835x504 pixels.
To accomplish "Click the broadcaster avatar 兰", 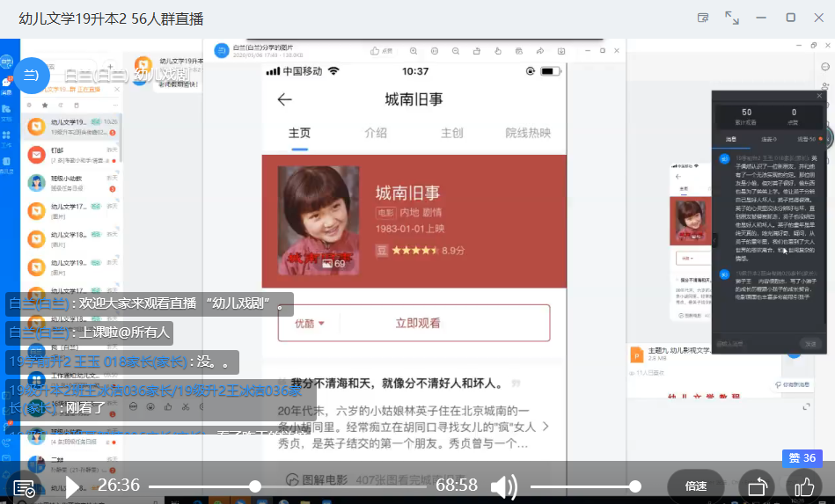I will (x=31, y=75).
